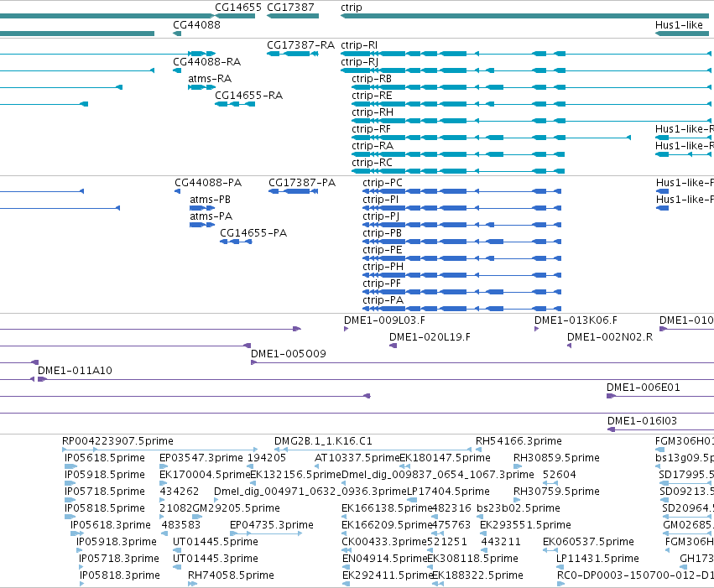
Task: Select the EK060537.5prime EST
Action: point(550,550)
